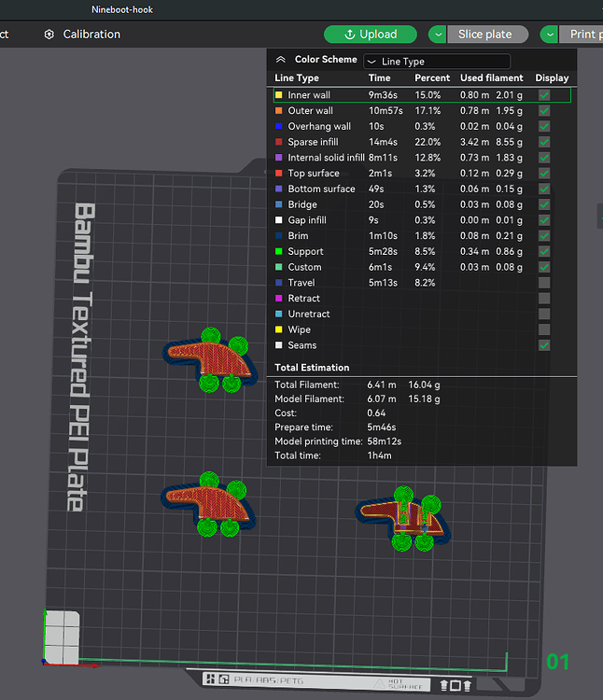Toggle Outer wall display checkbox
Screen dimensions: 603x700
click(x=544, y=111)
